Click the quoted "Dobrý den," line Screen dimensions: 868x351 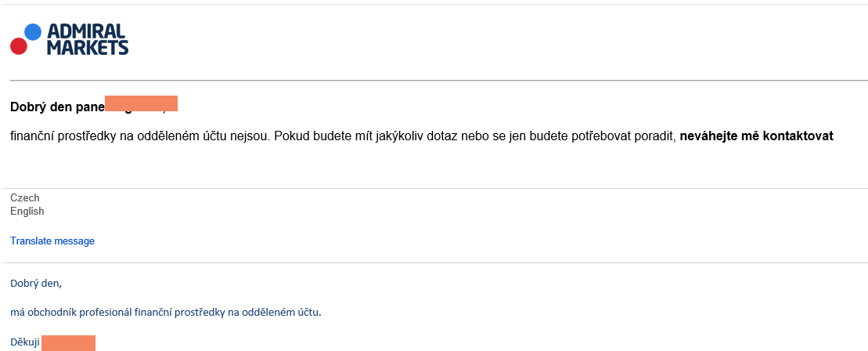click(35, 283)
